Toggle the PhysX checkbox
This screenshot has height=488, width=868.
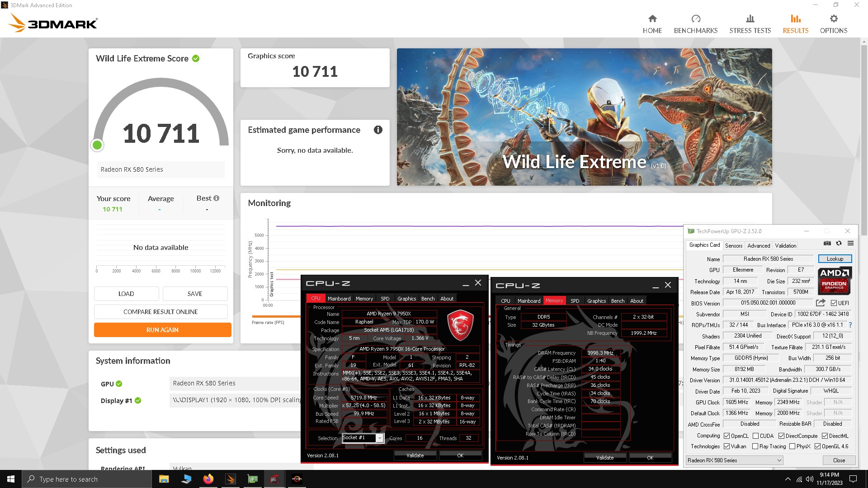(792, 446)
